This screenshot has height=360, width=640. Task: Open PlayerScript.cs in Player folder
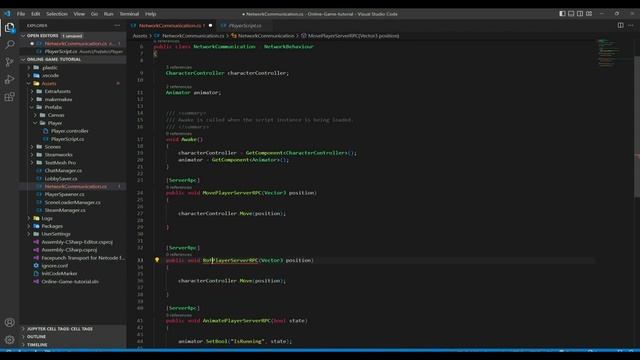coord(67,139)
